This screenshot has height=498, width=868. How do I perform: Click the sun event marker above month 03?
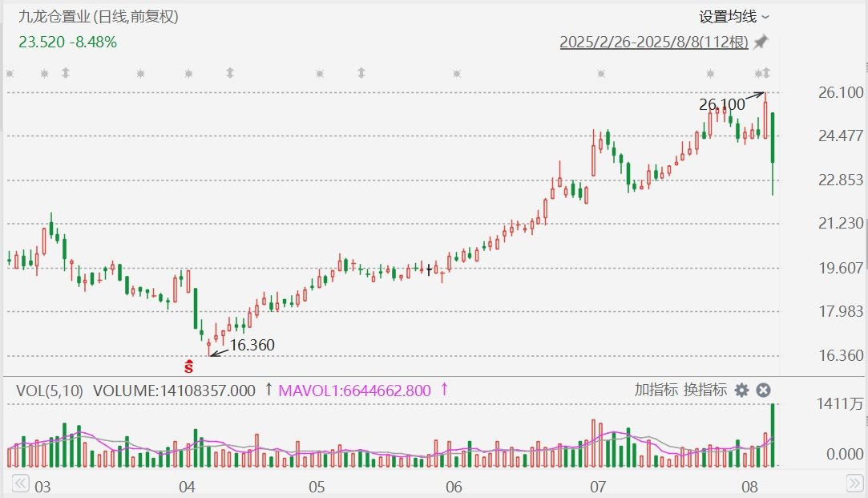pyautogui.click(x=45, y=74)
